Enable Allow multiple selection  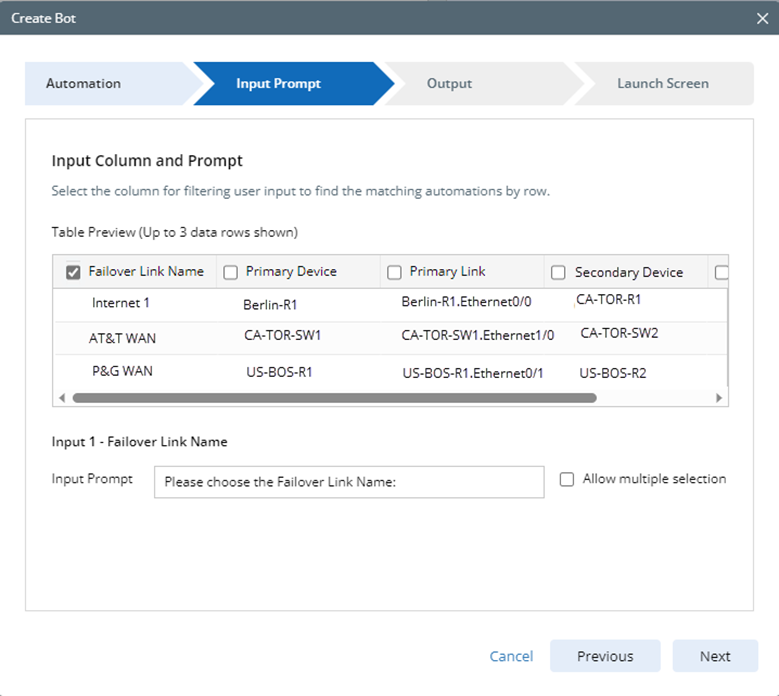pos(567,479)
